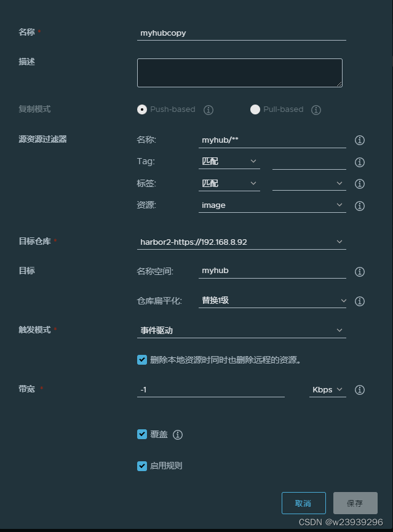The height and width of the screenshot is (532, 393).
Task: Click info icon for 标签 filter row
Action: click(360, 184)
